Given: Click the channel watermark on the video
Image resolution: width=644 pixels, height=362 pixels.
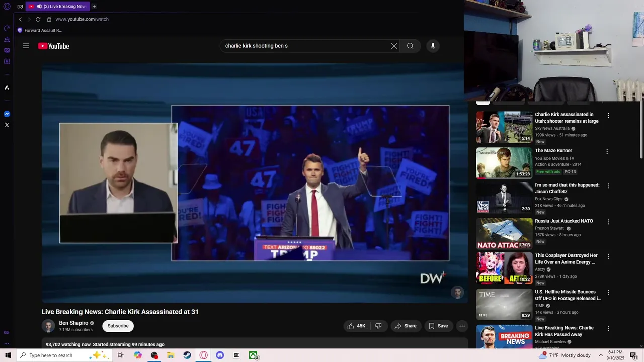Looking at the screenshot, I should pos(457,293).
